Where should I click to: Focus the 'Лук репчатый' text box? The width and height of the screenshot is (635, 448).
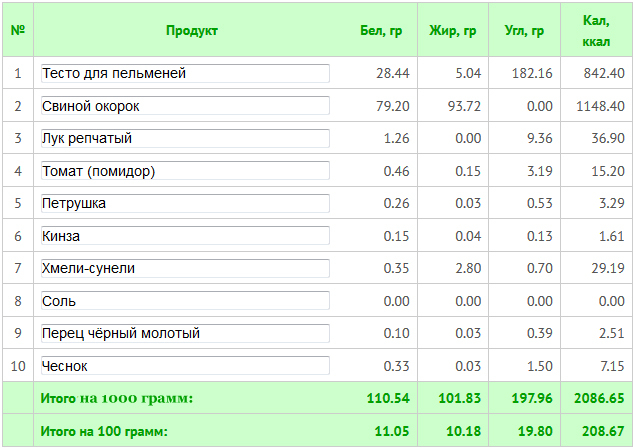[185, 139]
